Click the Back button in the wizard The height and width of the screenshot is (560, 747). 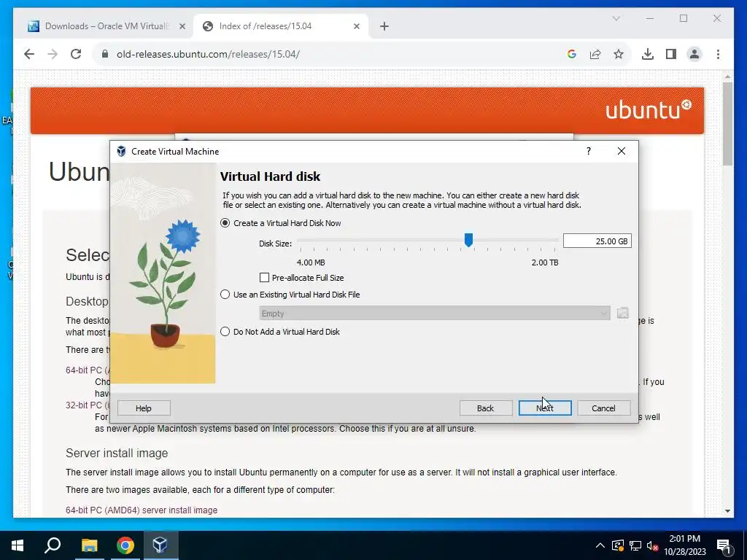(485, 408)
